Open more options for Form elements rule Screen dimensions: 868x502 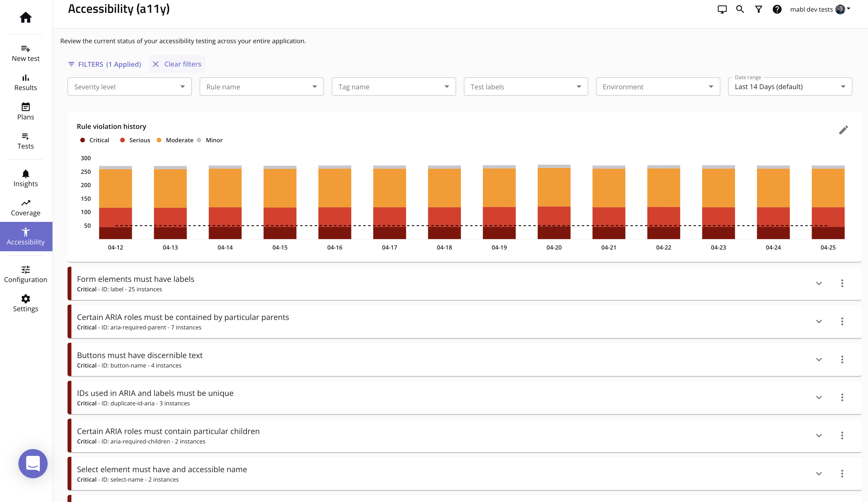click(x=842, y=283)
